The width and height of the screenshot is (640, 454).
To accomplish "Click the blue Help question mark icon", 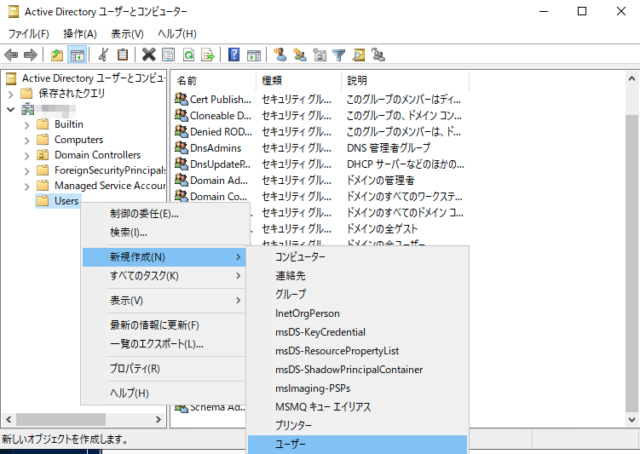I will pos(234,55).
